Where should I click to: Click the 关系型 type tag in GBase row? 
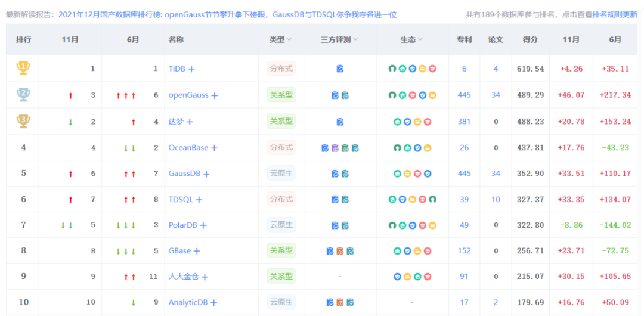281,250
